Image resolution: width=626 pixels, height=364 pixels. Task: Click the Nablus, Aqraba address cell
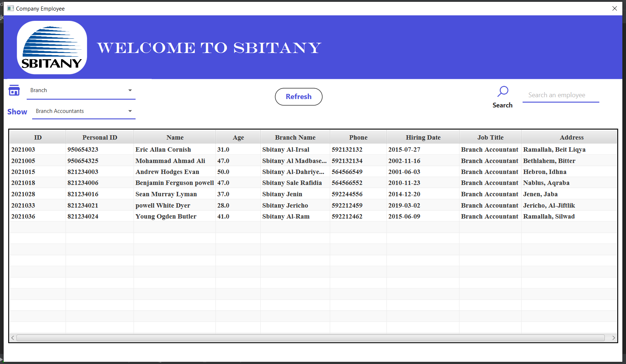[x=569, y=183]
